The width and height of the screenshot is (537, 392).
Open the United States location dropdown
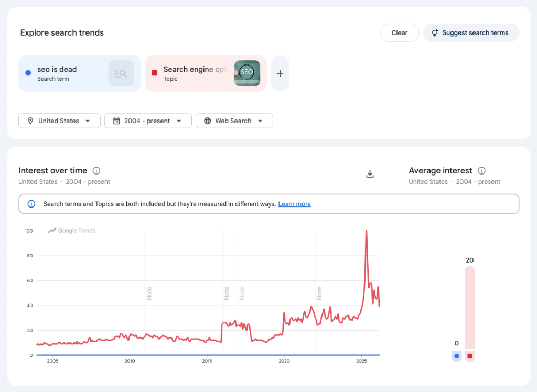pos(59,121)
